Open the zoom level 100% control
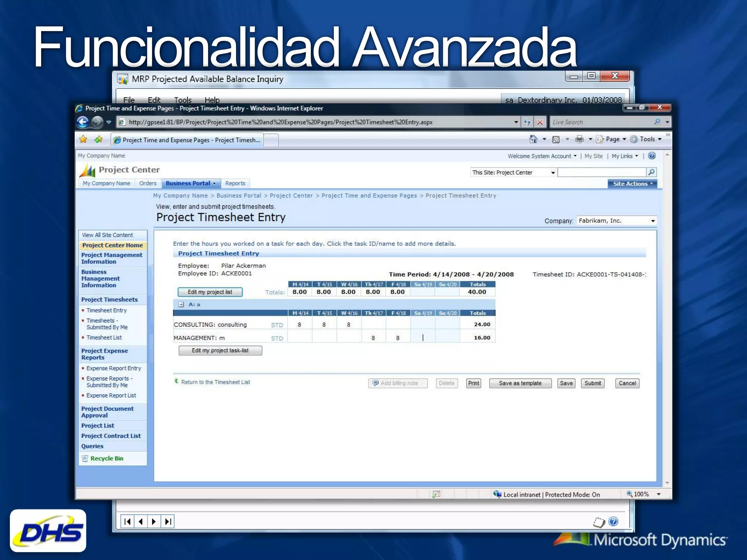This screenshot has height=560, width=747. (x=644, y=494)
